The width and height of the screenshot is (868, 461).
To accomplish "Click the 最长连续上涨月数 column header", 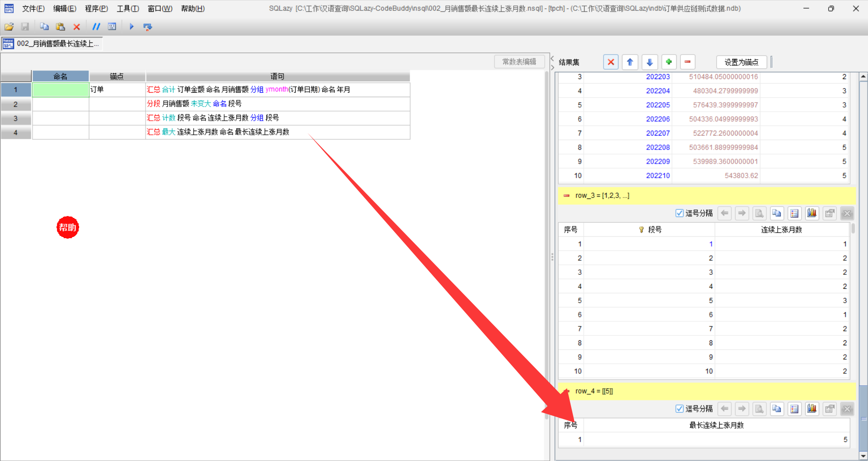I will click(717, 425).
